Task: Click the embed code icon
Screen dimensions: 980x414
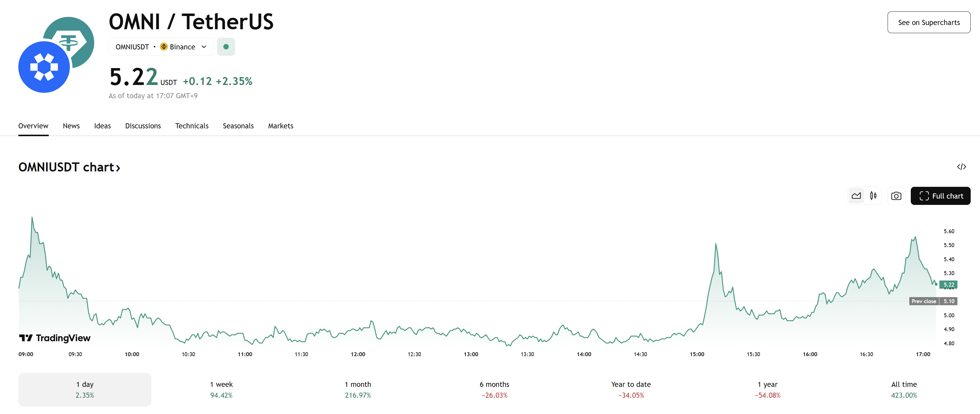Action: pyautogui.click(x=961, y=167)
